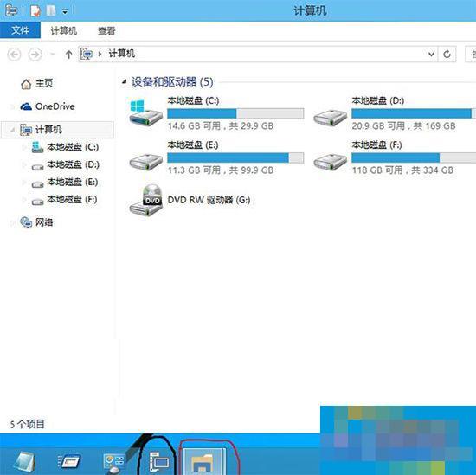This screenshot has width=476, height=475.
Task: Collapse the 计算机 tree node
Action: (x=12, y=130)
